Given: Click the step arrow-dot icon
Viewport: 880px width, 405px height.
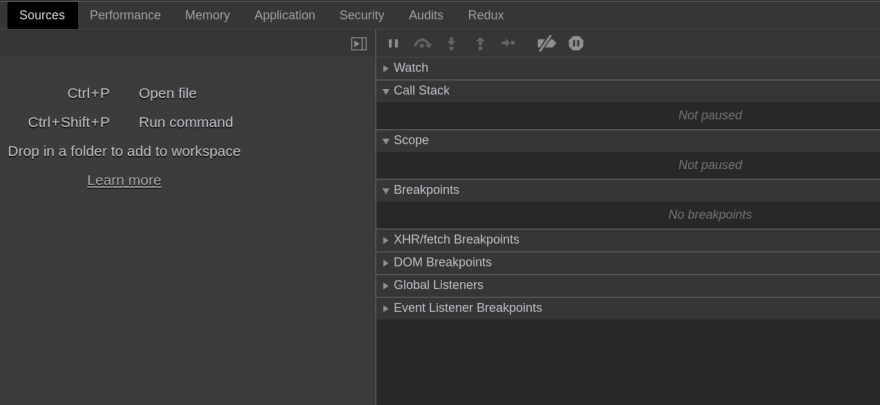Looking at the screenshot, I should point(508,44).
